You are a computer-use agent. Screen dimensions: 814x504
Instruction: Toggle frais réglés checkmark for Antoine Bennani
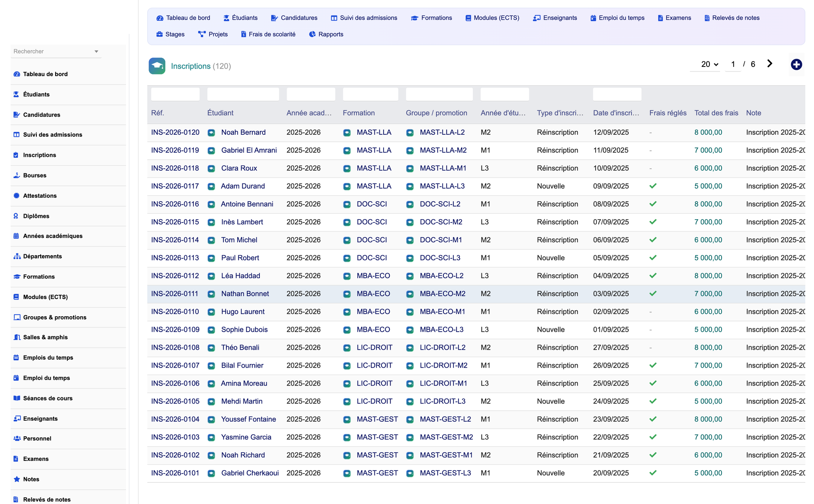point(653,204)
